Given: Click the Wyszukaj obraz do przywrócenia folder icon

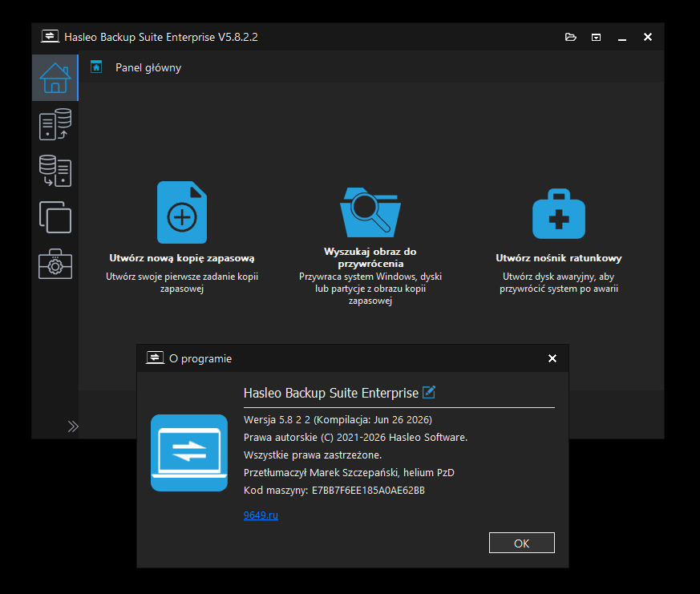Looking at the screenshot, I should pyautogui.click(x=370, y=212).
